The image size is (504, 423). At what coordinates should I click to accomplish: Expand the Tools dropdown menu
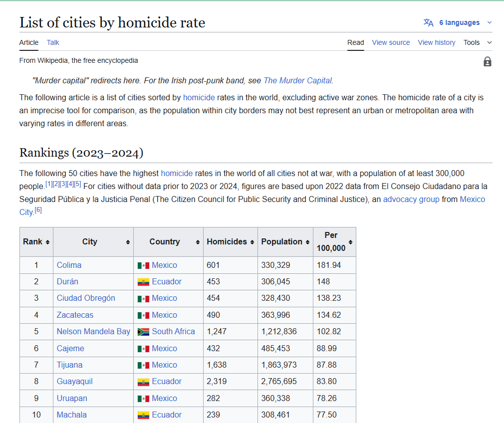(x=478, y=42)
